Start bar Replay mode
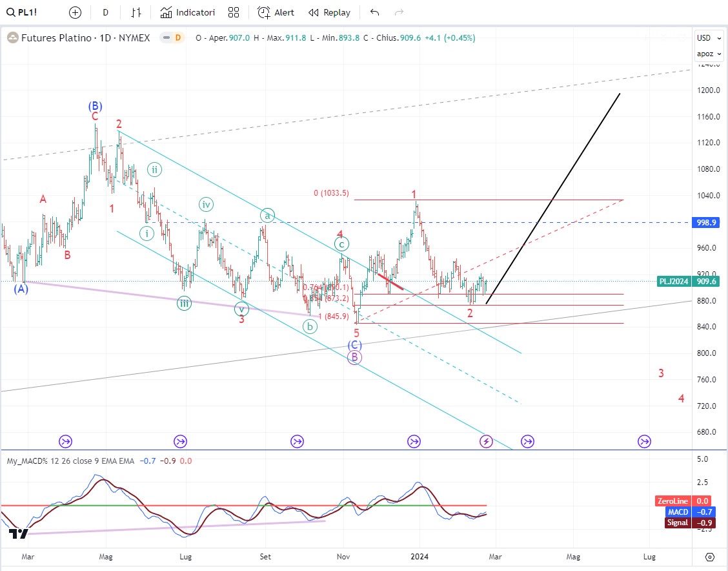This screenshot has width=728, height=571. click(329, 12)
